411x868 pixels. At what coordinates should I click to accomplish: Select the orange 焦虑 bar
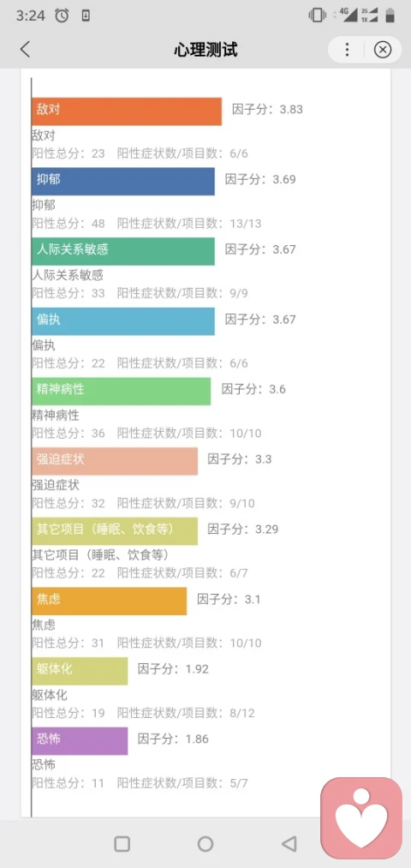coord(109,602)
